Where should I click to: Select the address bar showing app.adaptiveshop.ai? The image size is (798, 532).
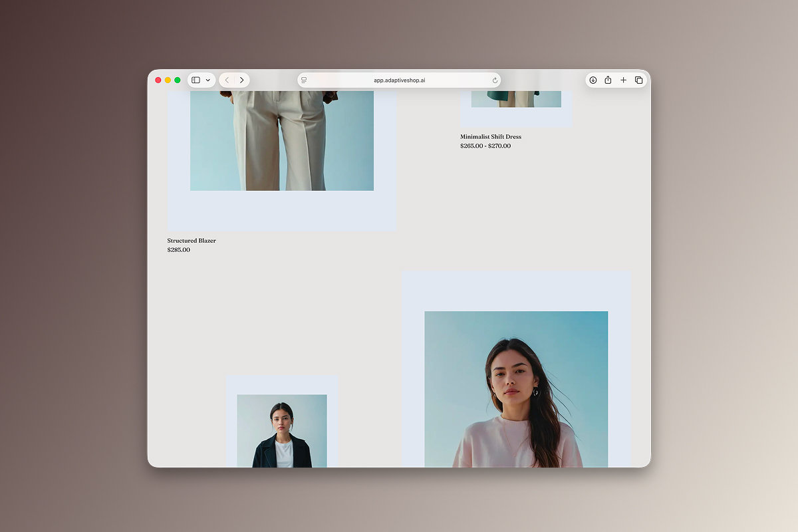point(399,80)
